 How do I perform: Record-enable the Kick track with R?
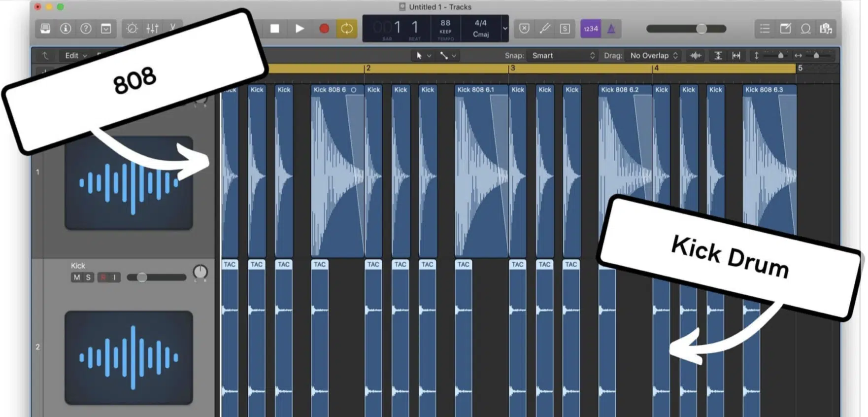tap(103, 278)
